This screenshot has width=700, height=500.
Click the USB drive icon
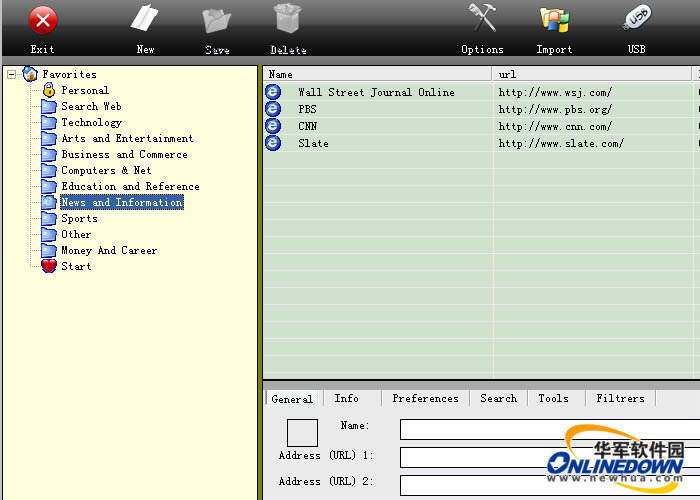[637, 18]
